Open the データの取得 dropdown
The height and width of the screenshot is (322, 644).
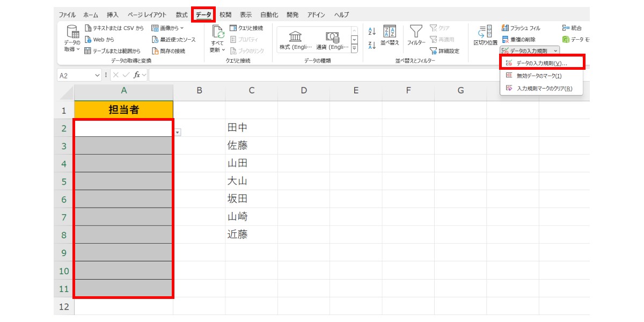point(72,39)
